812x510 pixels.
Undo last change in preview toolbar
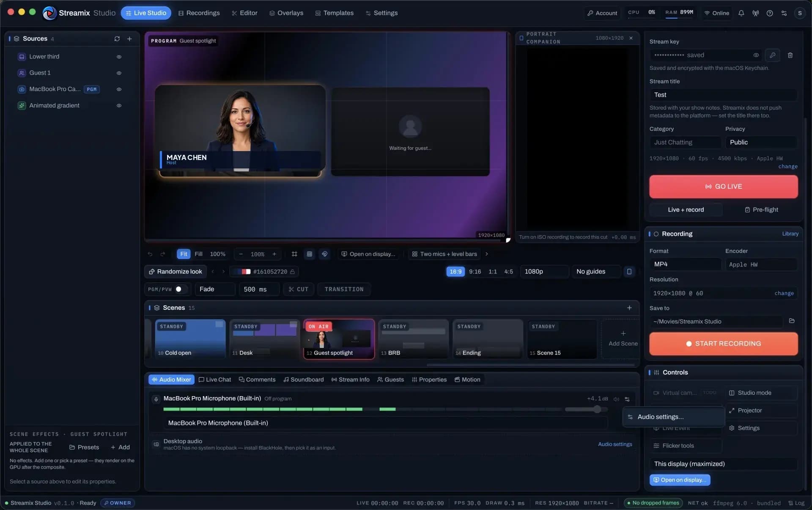150,254
